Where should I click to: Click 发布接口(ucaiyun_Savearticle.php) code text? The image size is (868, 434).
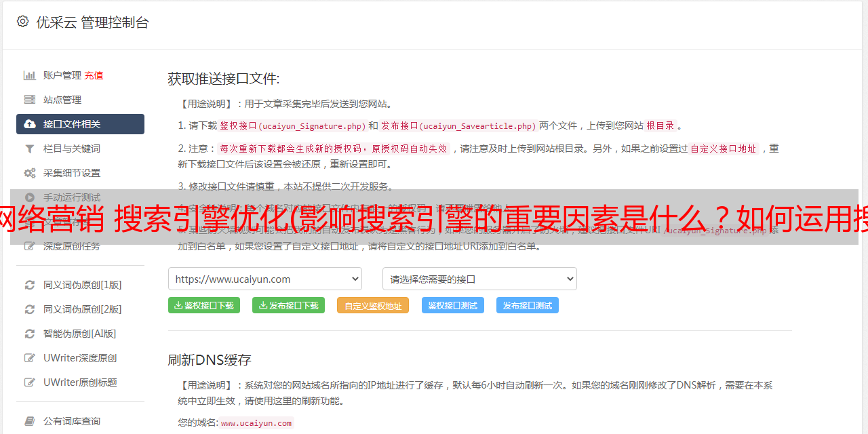458,126
